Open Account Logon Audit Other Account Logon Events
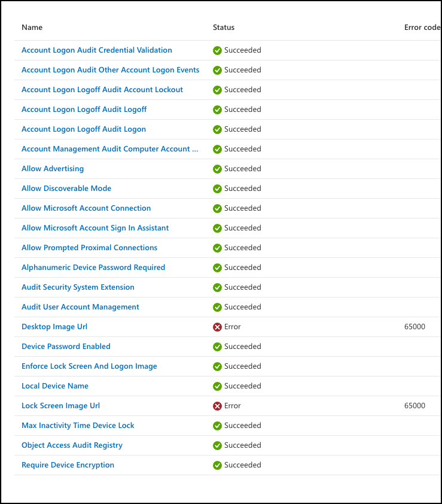Screen dimensions: 442x504 click(111, 70)
